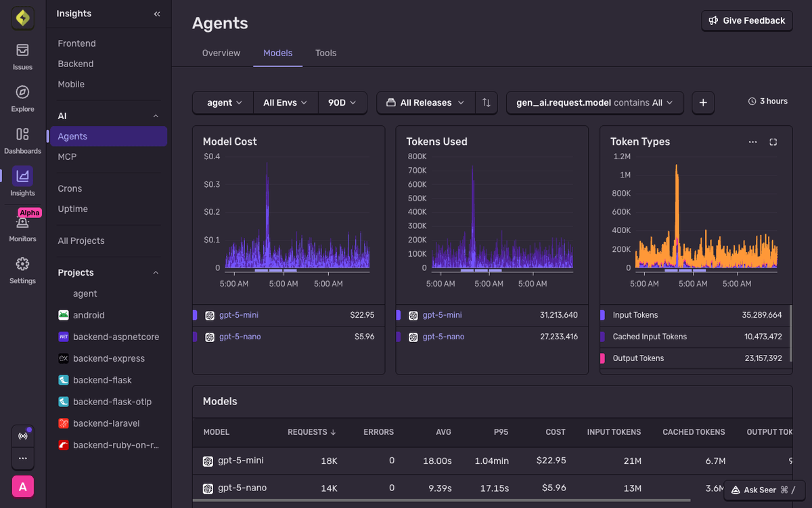The width and height of the screenshot is (812, 508).
Task: Toggle the gpt-5-nano series in Model Cost legend
Action: click(240, 337)
